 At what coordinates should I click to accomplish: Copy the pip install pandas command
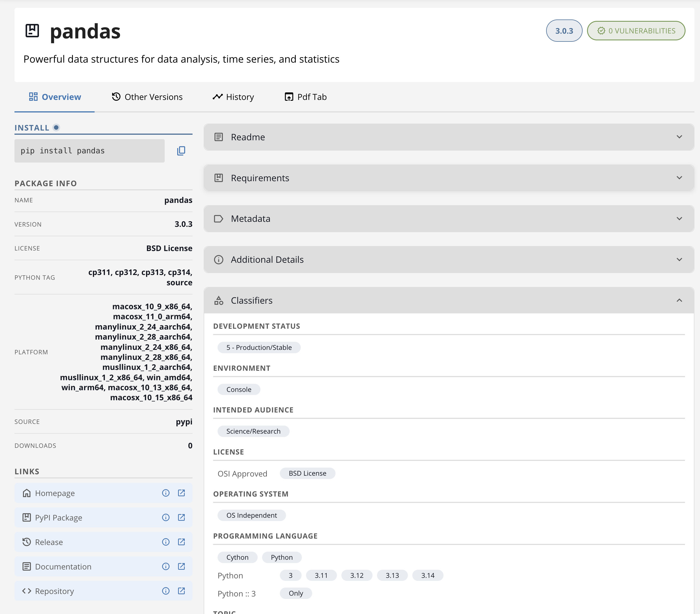coord(181,151)
